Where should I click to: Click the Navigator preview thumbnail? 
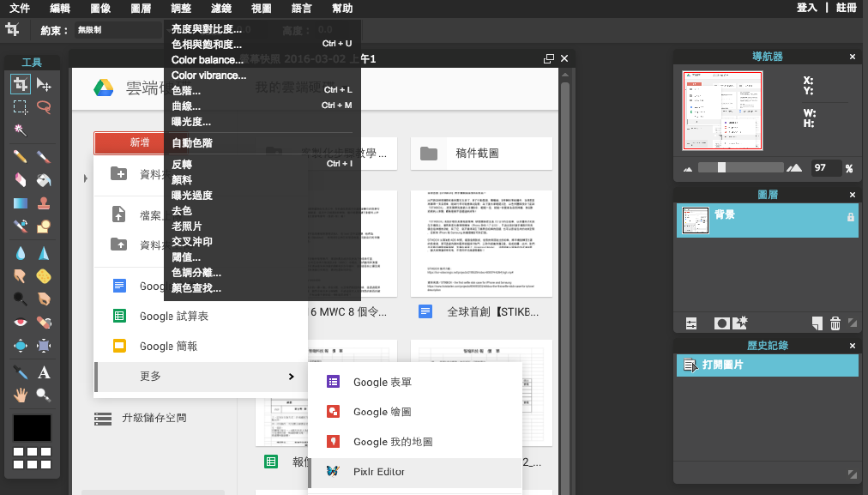722,110
